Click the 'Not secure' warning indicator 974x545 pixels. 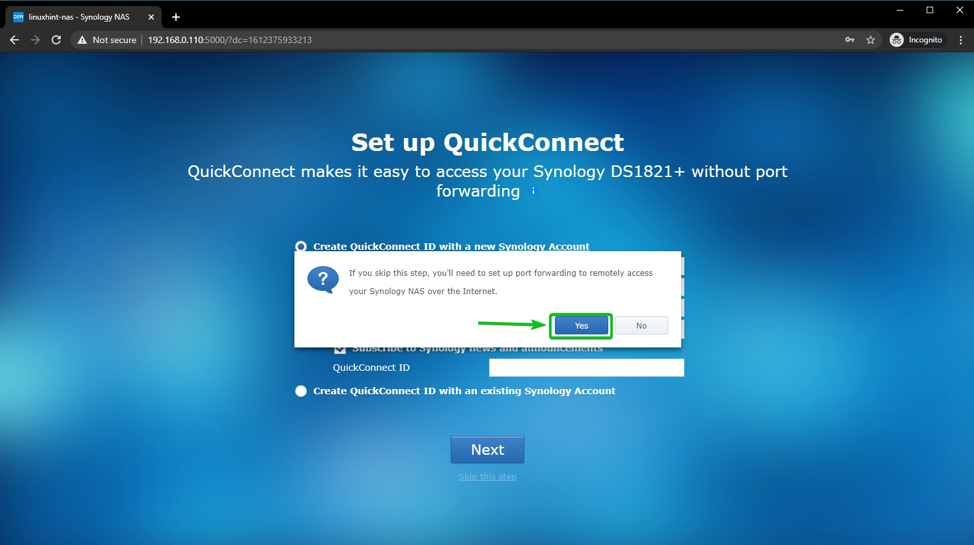click(x=107, y=40)
